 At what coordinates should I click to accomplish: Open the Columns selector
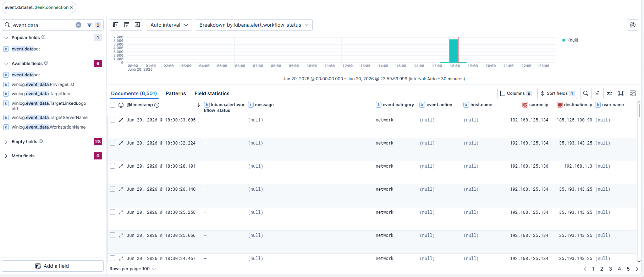[x=516, y=93]
